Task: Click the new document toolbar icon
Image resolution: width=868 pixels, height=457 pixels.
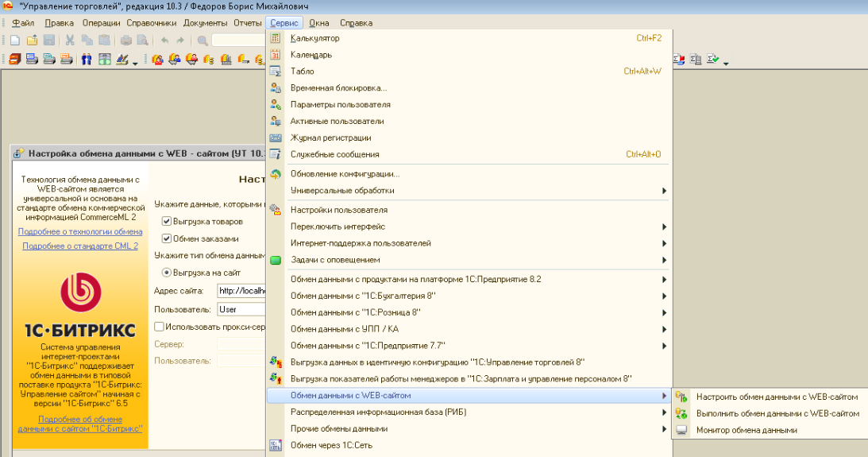Action: tap(15, 40)
